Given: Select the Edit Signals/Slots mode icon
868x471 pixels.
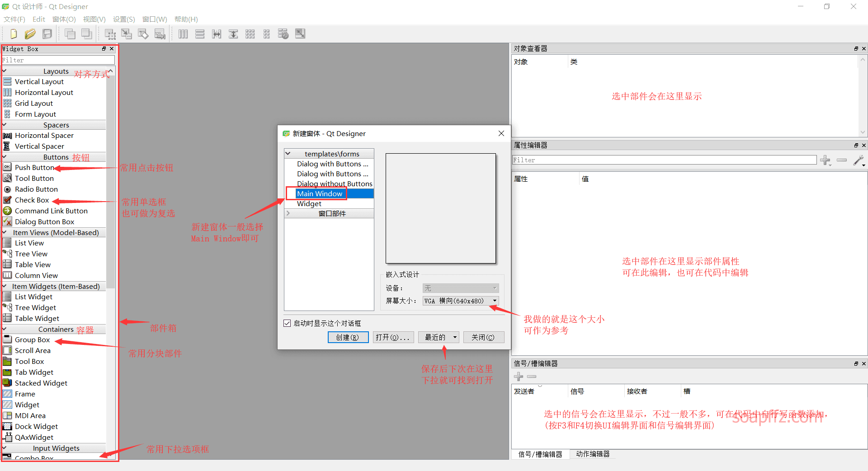Looking at the screenshot, I should pos(127,34).
